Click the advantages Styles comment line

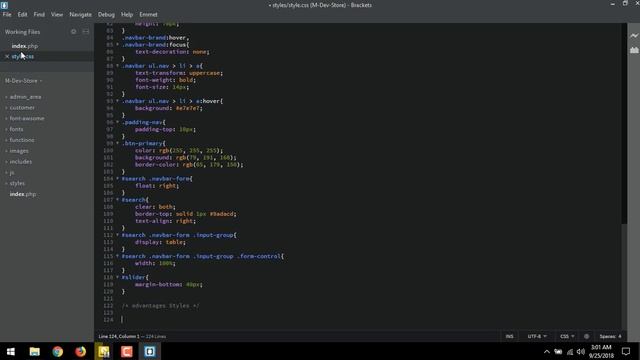[x=160, y=306]
